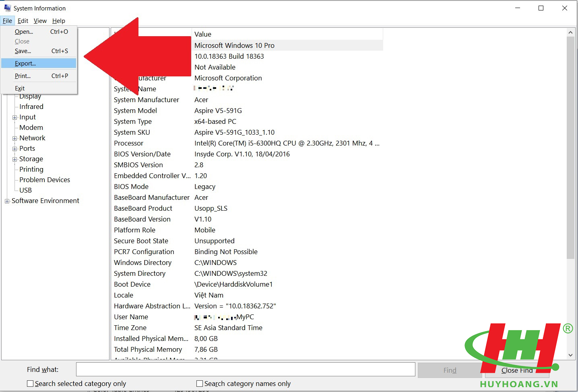This screenshot has width=578, height=392.
Task: Click the PCR7 Configuration row
Action: (247, 252)
